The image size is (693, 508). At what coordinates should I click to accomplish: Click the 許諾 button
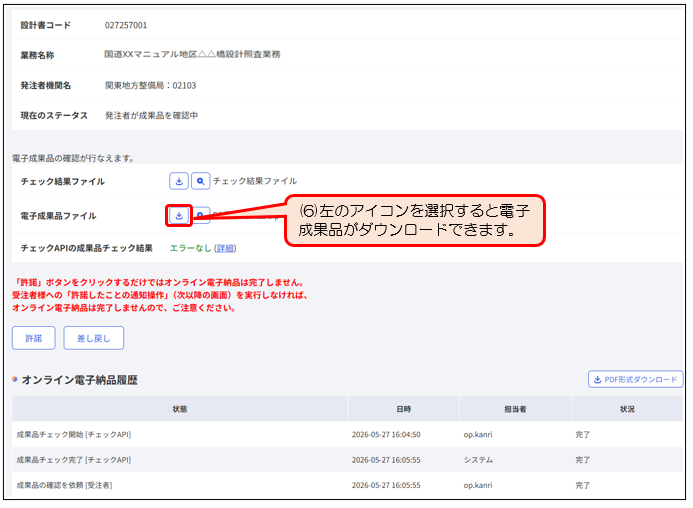(x=34, y=338)
